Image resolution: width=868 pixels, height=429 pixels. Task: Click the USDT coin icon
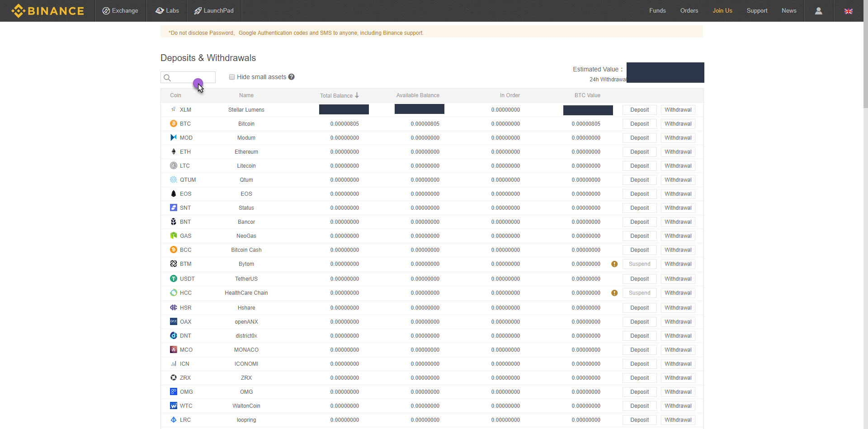pos(174,278)
